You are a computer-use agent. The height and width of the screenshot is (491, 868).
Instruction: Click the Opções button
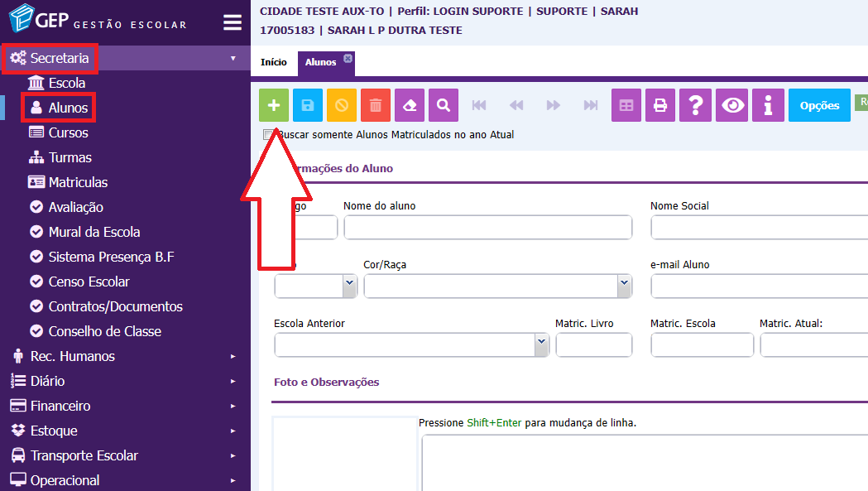point(819,105)
